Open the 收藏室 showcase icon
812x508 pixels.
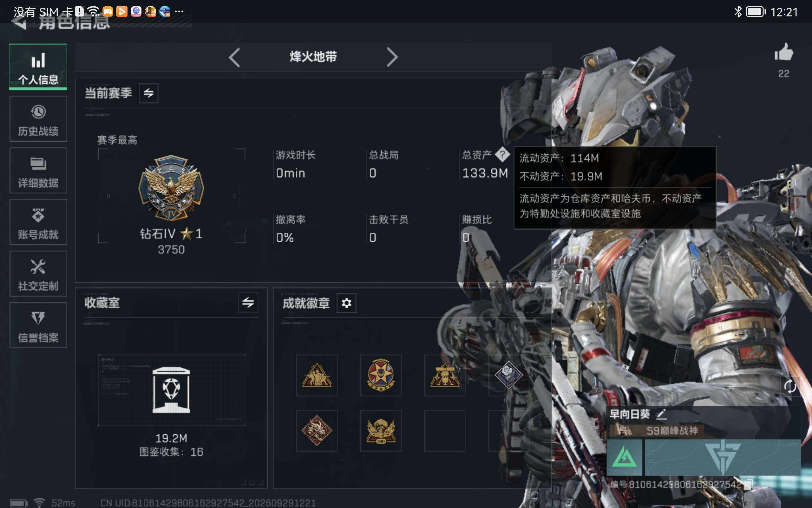point(171,390)
